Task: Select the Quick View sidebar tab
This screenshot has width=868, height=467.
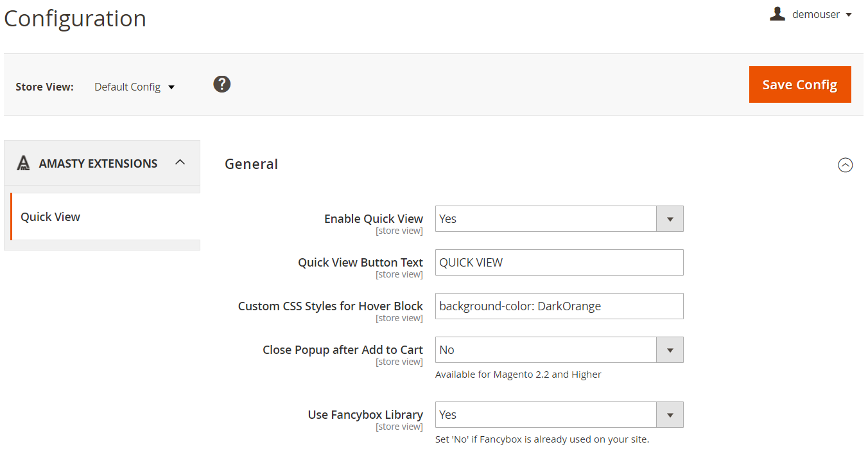Action: click(105, 216)
